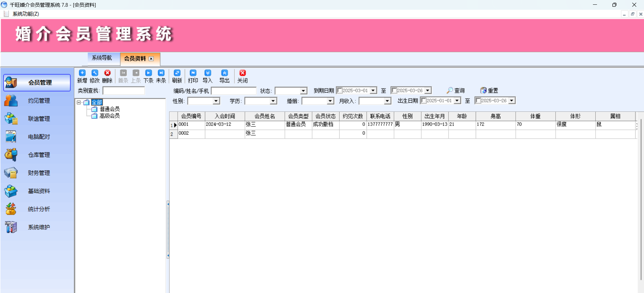Open the 学历 dropdown
Image resolution: width=644 pixels, height=293 pixels.
coord(273,101)
